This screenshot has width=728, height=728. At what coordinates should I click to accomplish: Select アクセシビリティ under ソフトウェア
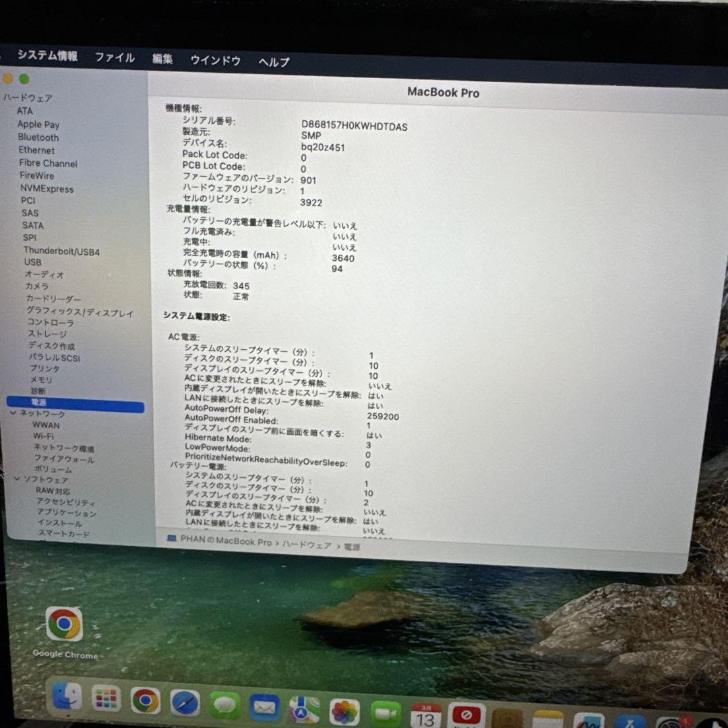[x=66, y=502]
